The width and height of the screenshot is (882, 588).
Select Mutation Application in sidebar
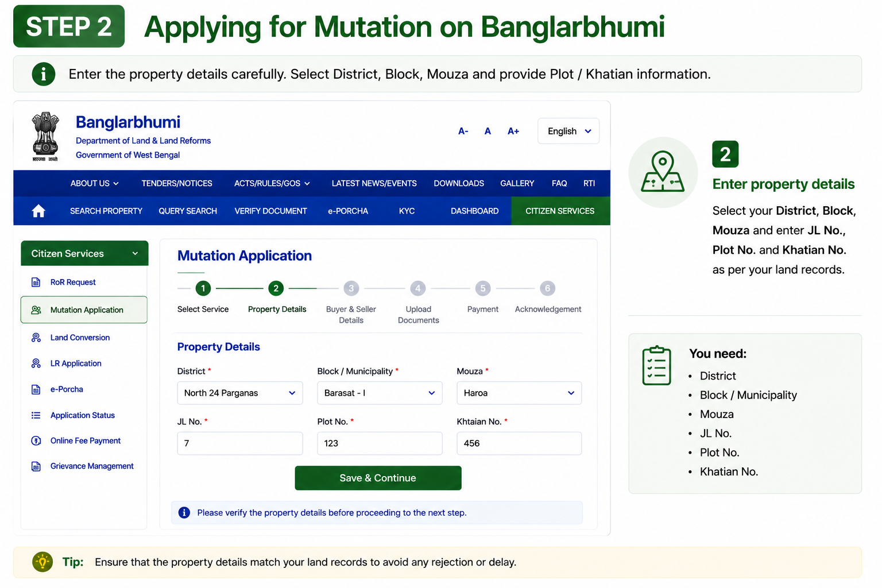(x=84, y=310)
